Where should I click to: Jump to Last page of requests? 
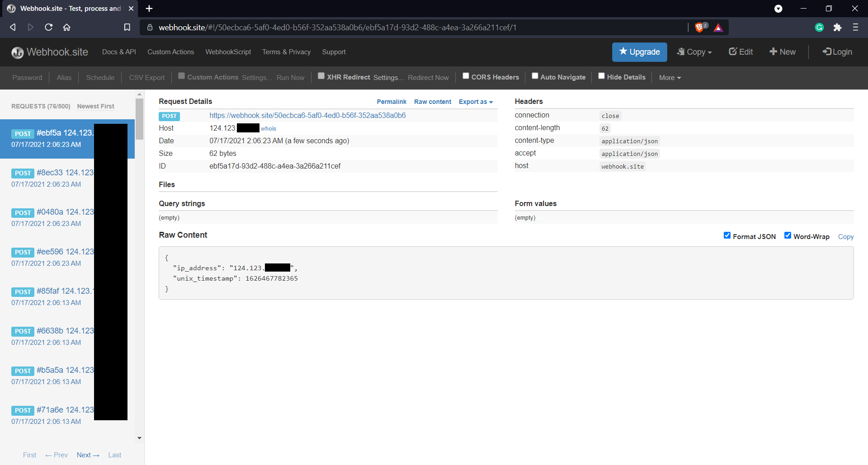click(x=114, y=455)
